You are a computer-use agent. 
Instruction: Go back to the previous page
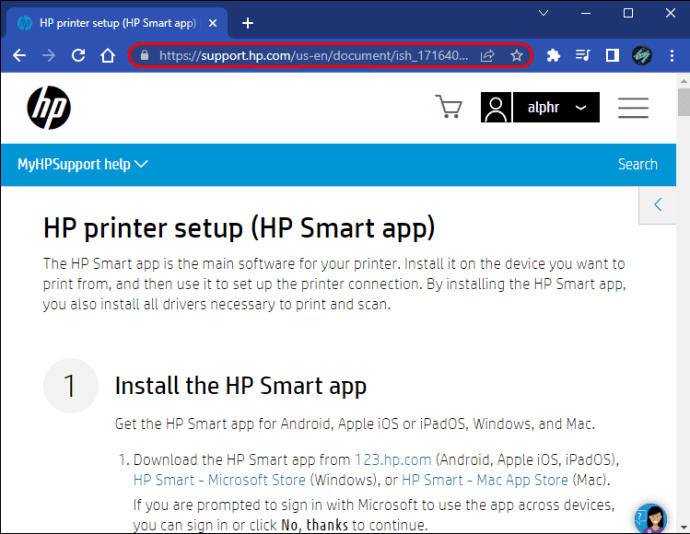point(19,55)
